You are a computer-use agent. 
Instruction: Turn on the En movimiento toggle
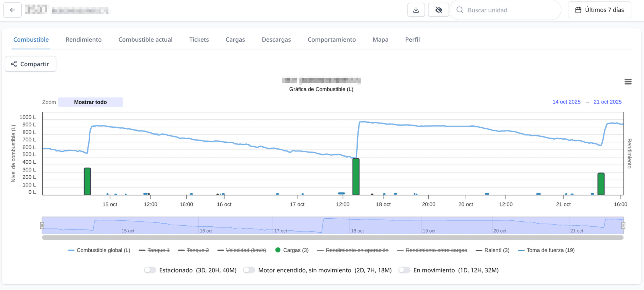[x=404, y=270]
